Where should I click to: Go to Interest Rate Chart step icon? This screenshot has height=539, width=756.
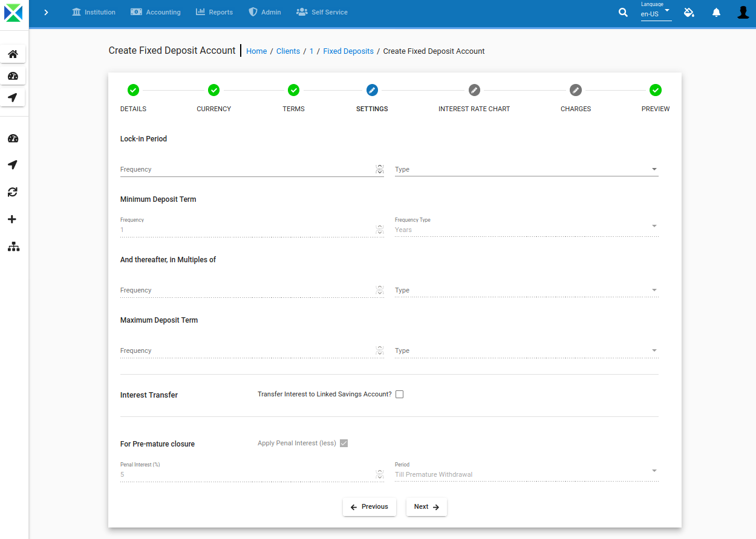tap(474, 90)
